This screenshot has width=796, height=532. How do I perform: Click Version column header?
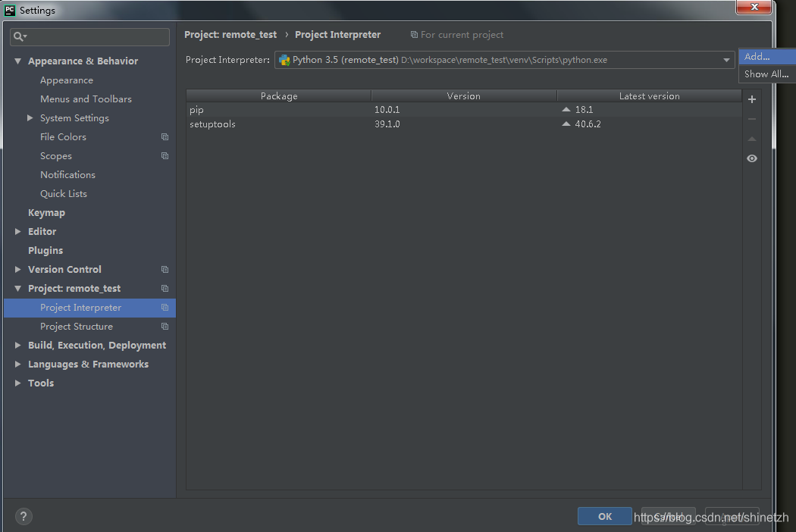click(464, 96)
